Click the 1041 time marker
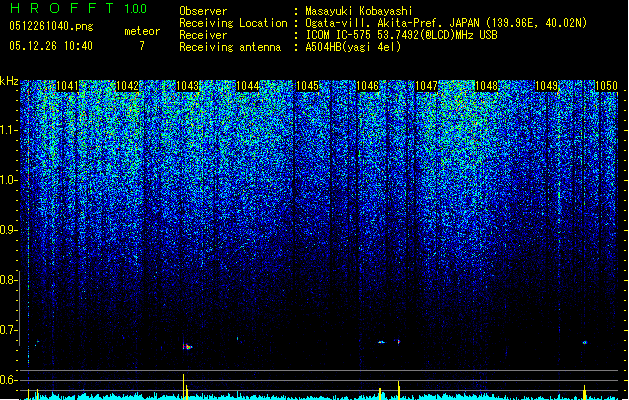 click(67, 86)
